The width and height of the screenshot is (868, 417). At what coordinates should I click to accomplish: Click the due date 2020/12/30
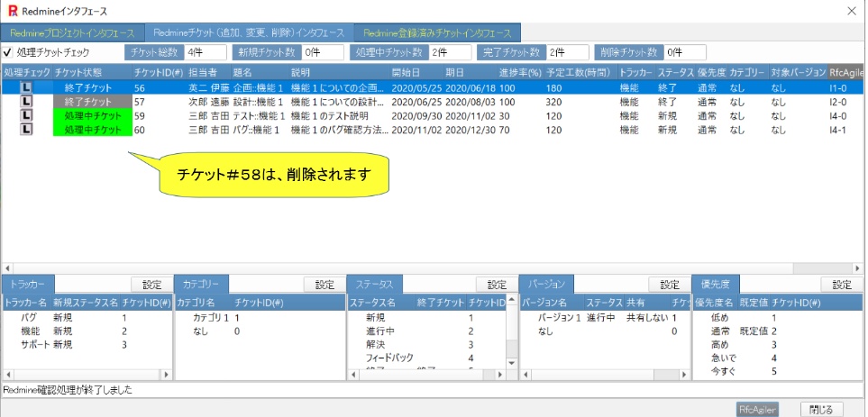pyautogui.click(x=469, y=130)
